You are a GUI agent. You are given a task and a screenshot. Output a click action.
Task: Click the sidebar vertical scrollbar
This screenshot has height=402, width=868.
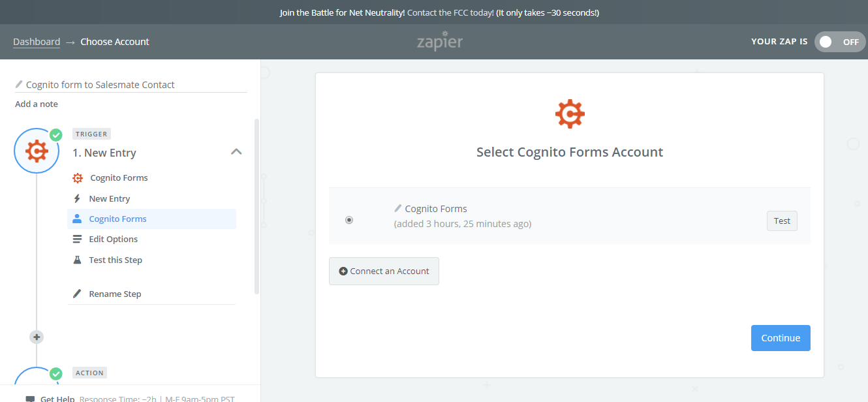coord(256,207)
